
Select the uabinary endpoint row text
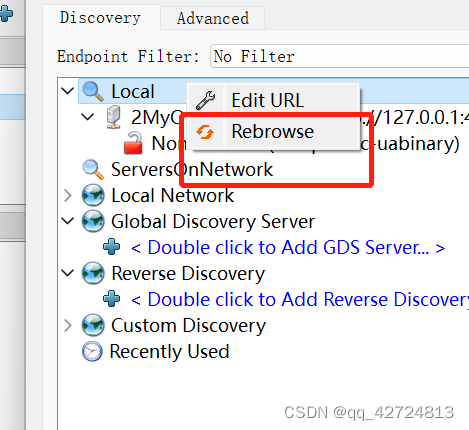coord(306,143)
